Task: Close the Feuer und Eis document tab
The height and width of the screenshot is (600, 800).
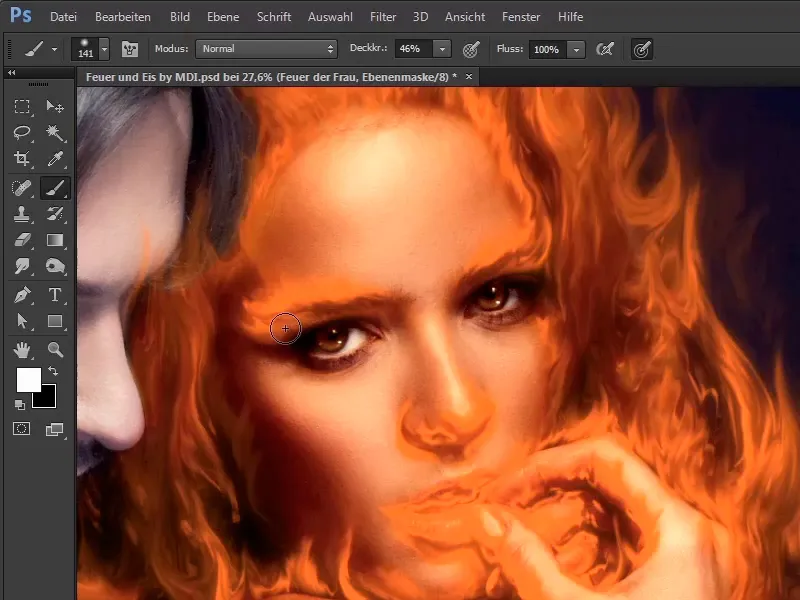Action: (468, 77)
